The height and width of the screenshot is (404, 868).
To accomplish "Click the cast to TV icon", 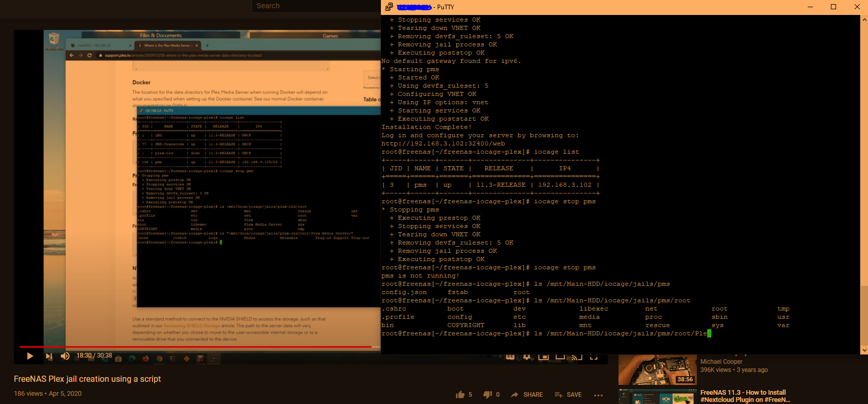I will pyautogui.click(x=577, y=357).
